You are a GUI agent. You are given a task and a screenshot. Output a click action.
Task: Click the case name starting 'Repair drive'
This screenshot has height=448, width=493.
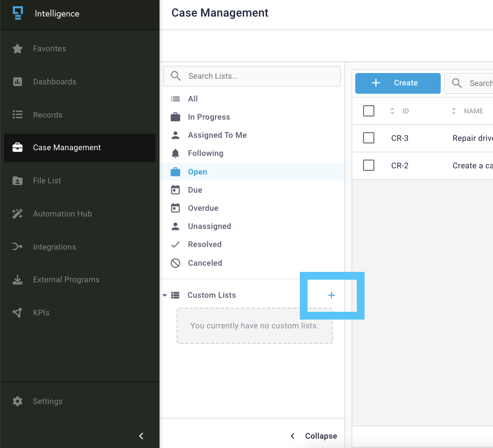click(x=473, y=138)
